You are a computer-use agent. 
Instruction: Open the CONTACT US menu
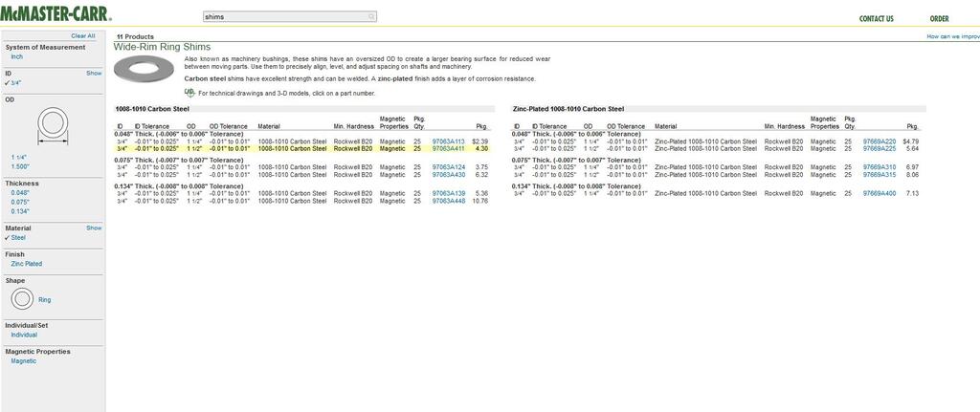877,19
